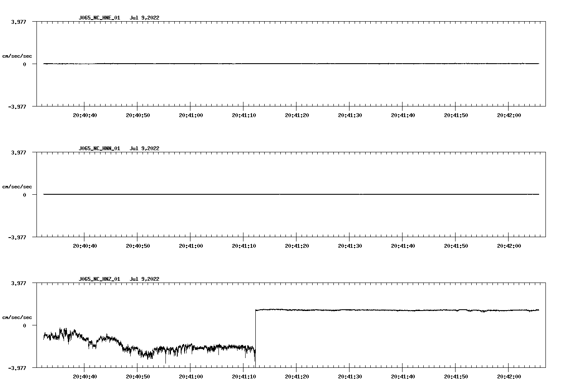Click the 0 baseline label on HNN axis
576x392 pixels.
[x=25, y=195]
